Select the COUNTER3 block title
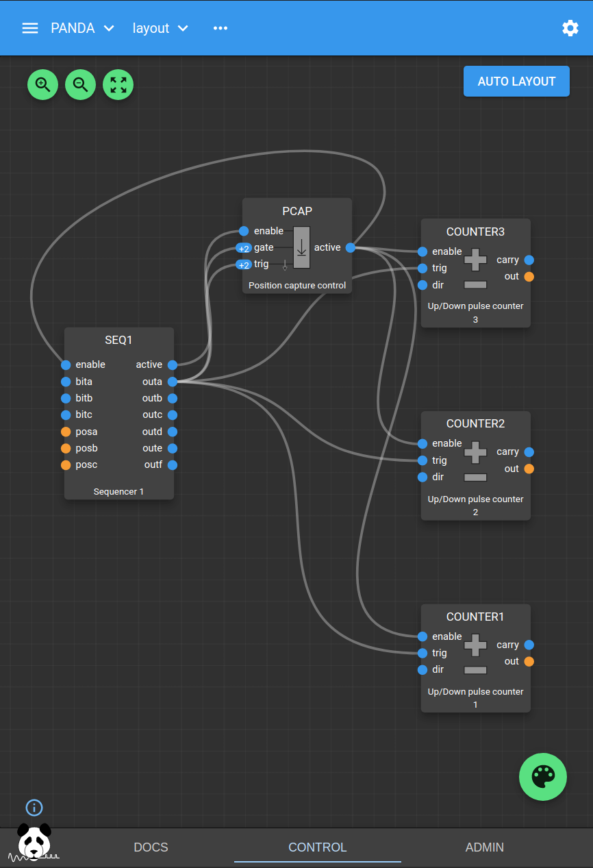This screenshot has height=868, width=593. [x=475, y=232]
